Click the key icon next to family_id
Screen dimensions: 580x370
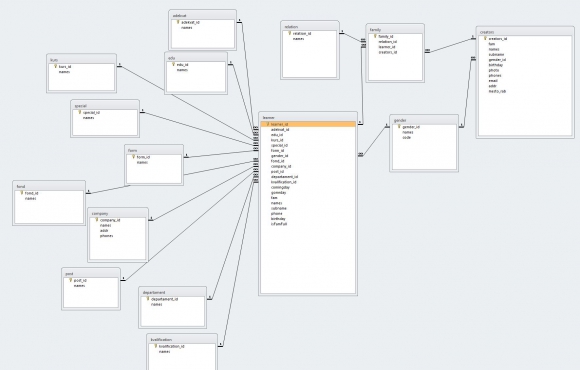375,36
